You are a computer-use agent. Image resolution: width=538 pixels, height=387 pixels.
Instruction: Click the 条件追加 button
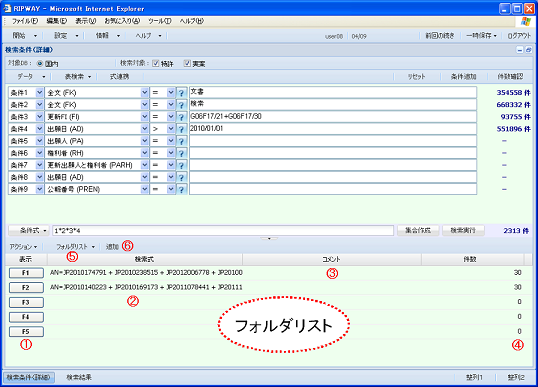463,77
